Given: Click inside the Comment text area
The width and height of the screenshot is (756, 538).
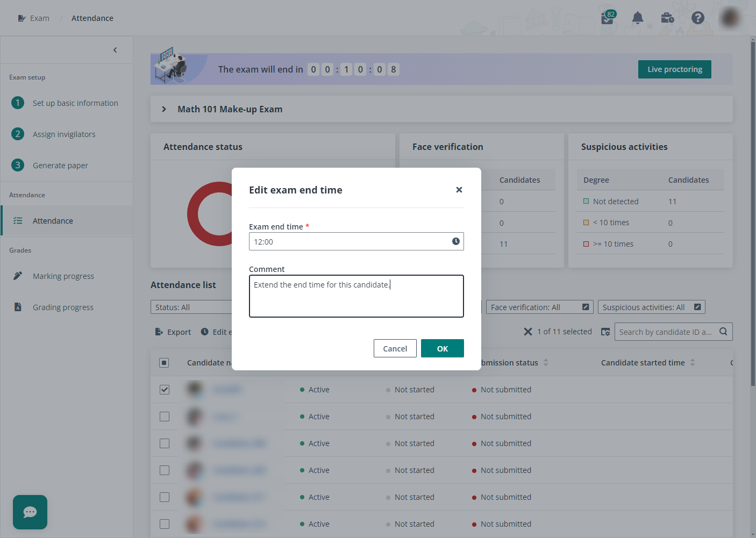Looking at the screenshot, I should pyautogui.click(x=356, y=296).
